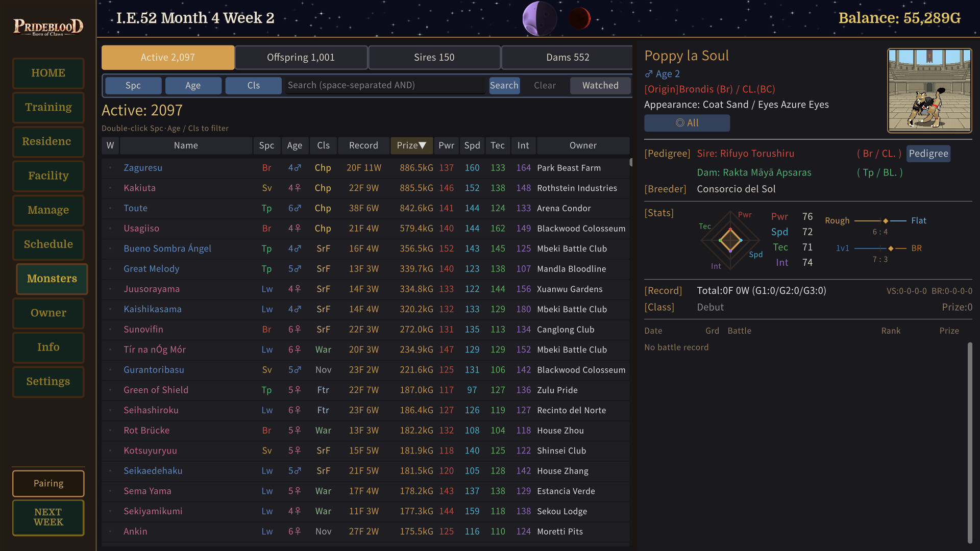Image resolution: width=980 pixels, height=551 pixels.
Task: Adjust the 1v1–BR preference slider marker
Action: coord(891,248)
